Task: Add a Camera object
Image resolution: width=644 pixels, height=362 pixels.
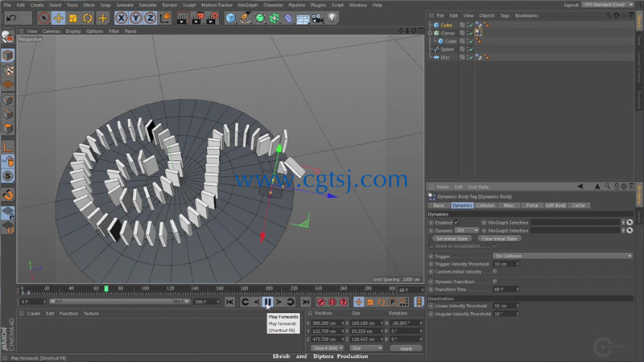Action: coord(317,18)
